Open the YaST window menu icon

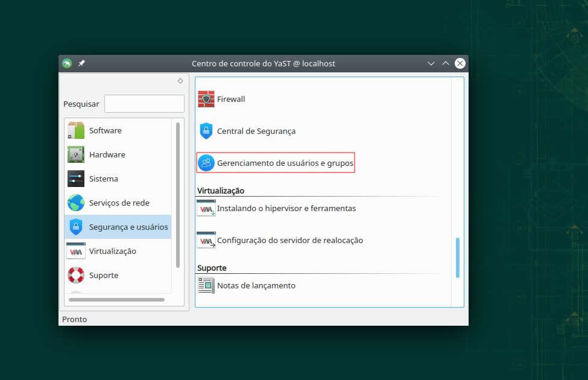67,63
